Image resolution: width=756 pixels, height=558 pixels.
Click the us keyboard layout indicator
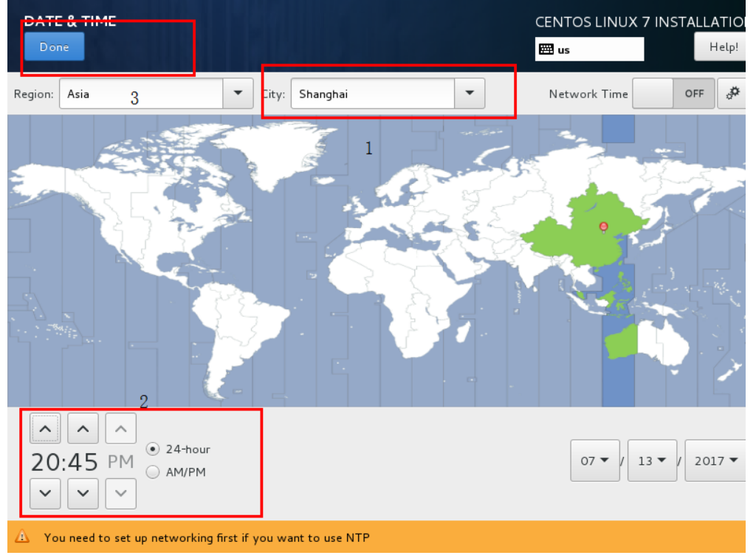tap(589, 49)
